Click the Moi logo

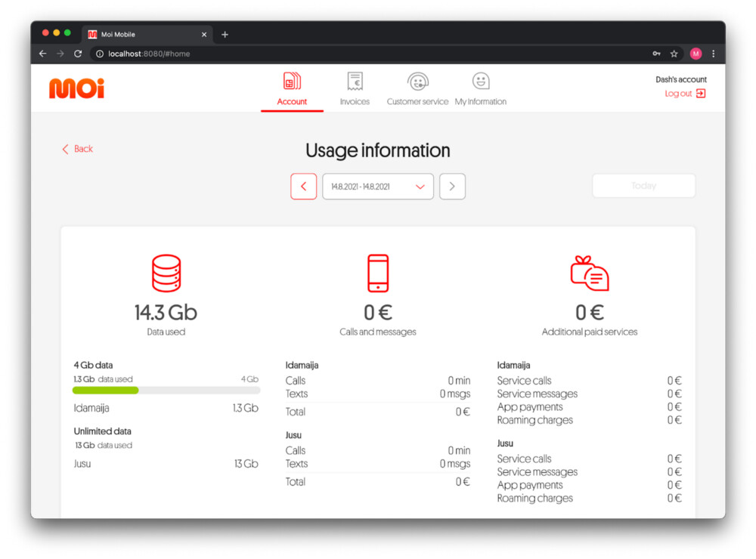76,88
